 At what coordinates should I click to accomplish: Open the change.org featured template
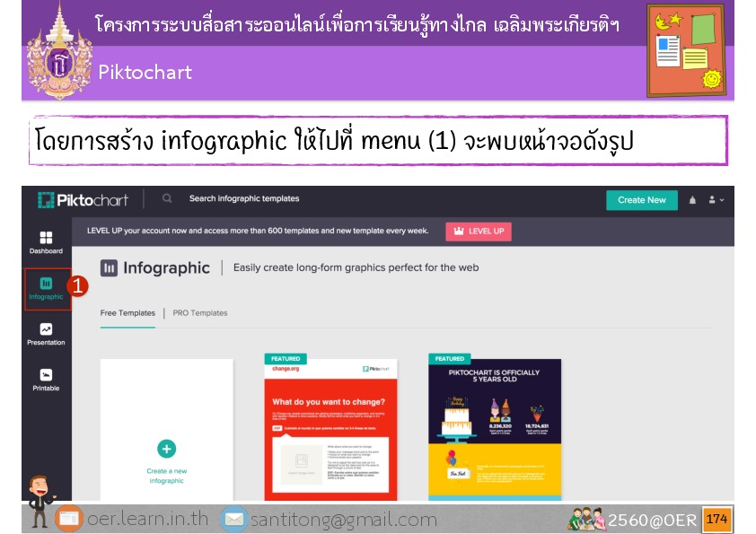click(x=330, y=429)
